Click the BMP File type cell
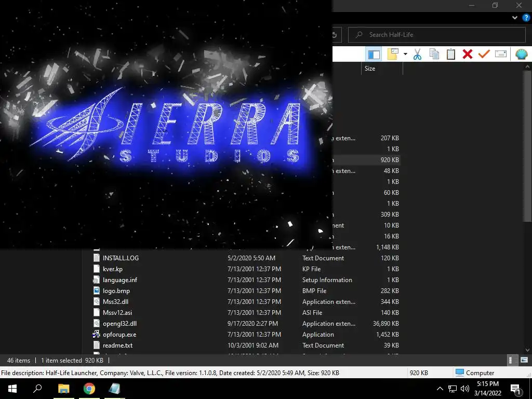The height and width of the screenshot is (399, 532). [314, 291]
